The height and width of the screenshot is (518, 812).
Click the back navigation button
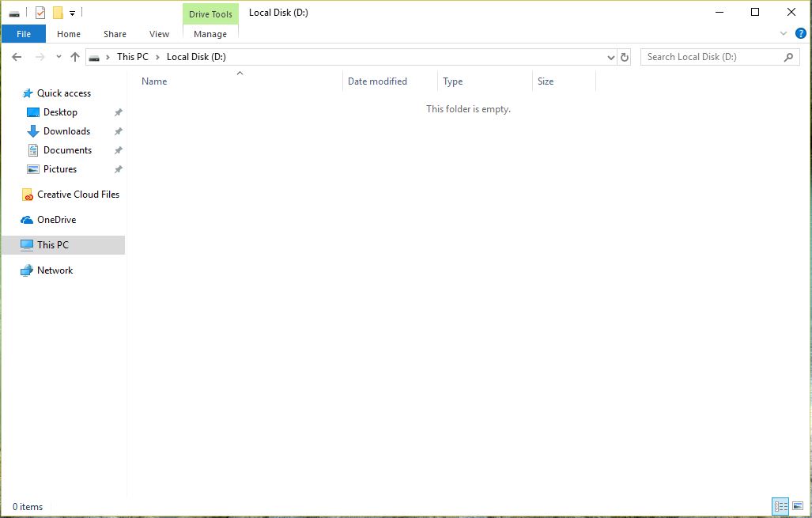click(x=16, y=56)
